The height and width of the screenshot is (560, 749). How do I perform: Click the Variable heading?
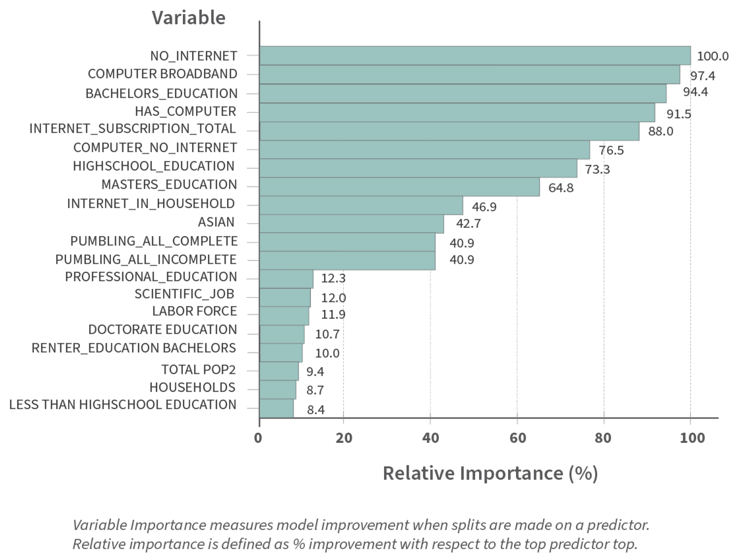tap(188, 18)
